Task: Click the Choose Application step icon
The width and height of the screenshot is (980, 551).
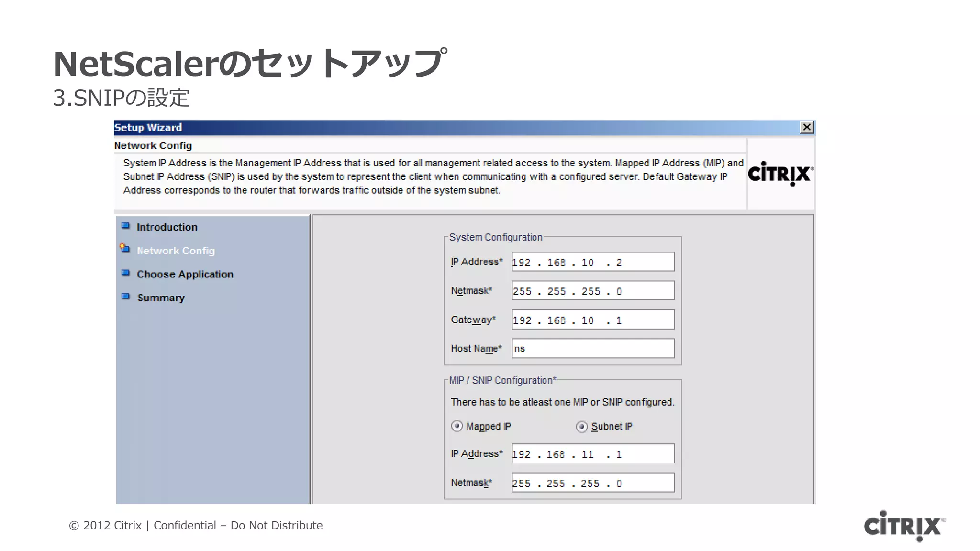Action: click(125, 273)
